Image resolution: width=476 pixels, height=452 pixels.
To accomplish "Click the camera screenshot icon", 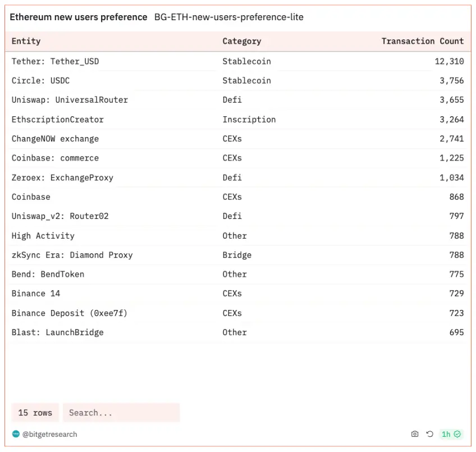I will click(x=415, y=434).
